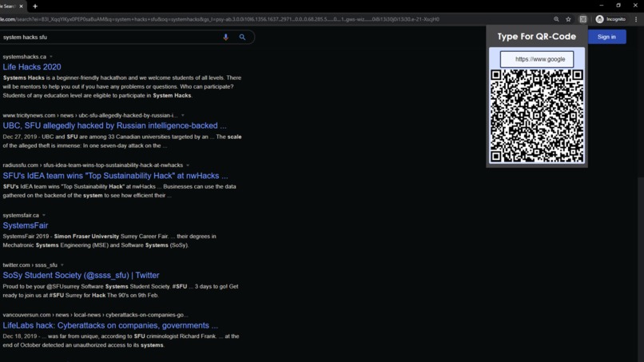Restore down the browser window

[x=618, y=6]
